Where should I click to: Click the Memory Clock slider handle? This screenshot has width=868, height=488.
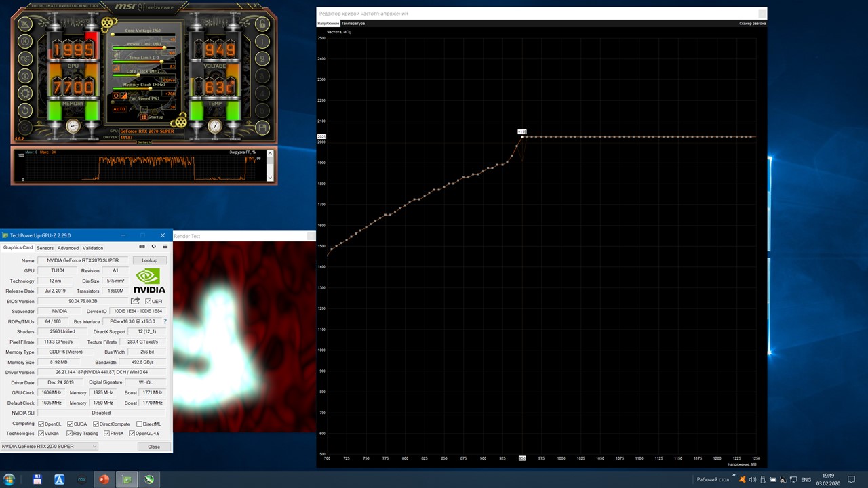pos(151,89)
